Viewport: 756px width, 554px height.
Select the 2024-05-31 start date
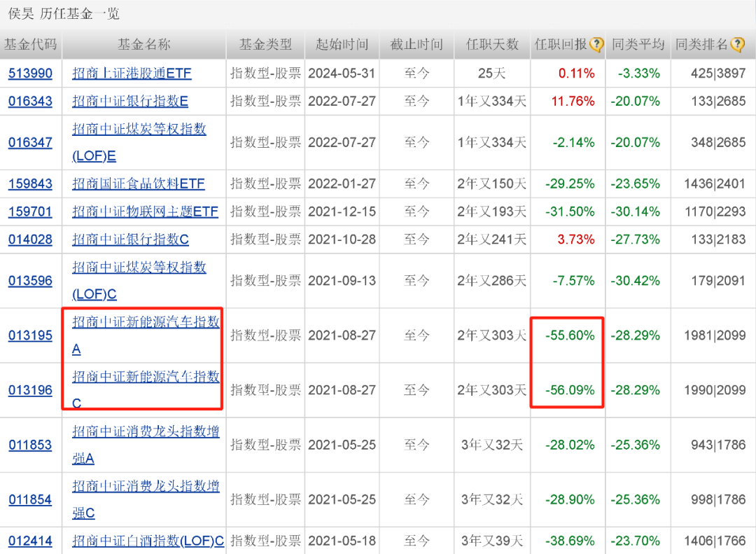342,74
